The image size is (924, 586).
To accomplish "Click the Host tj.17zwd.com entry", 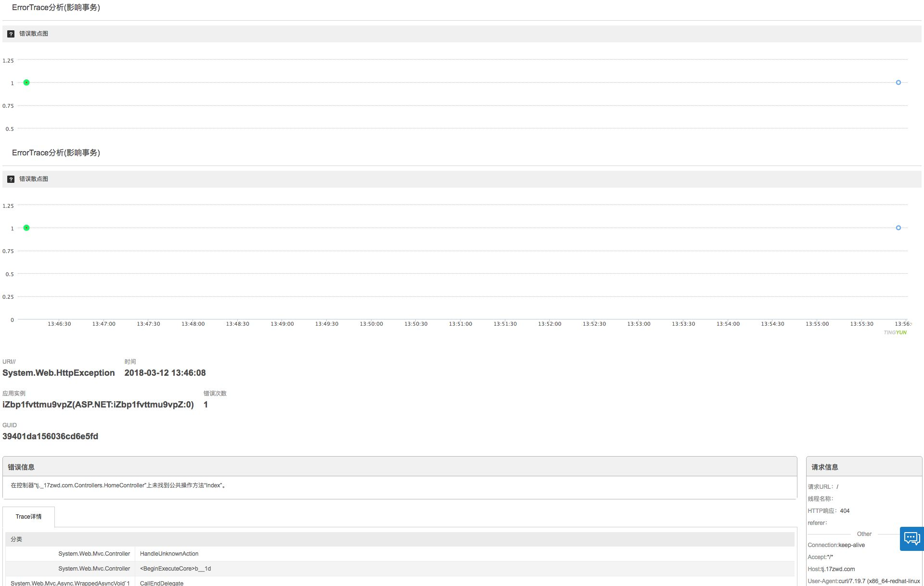I will pos(831,569).
